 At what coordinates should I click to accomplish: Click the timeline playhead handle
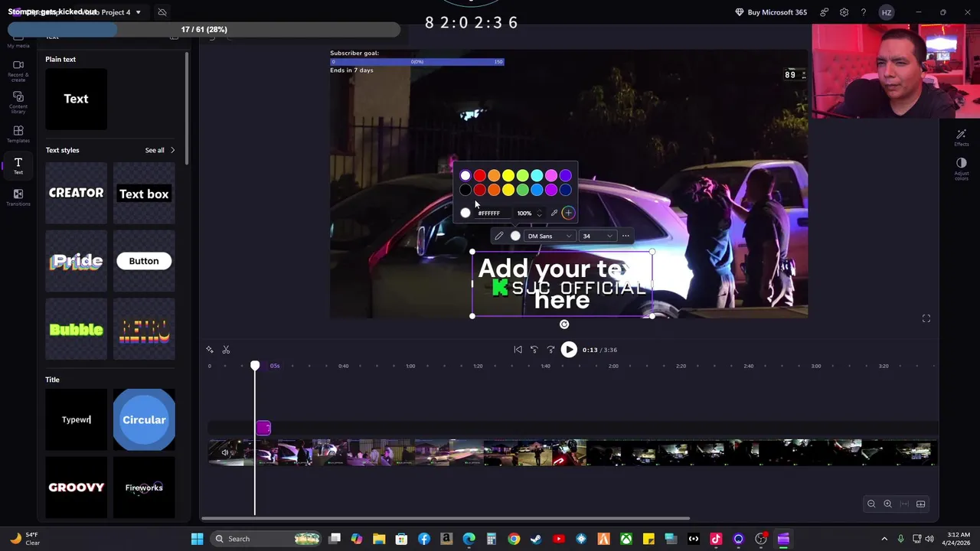pos(255,366)
